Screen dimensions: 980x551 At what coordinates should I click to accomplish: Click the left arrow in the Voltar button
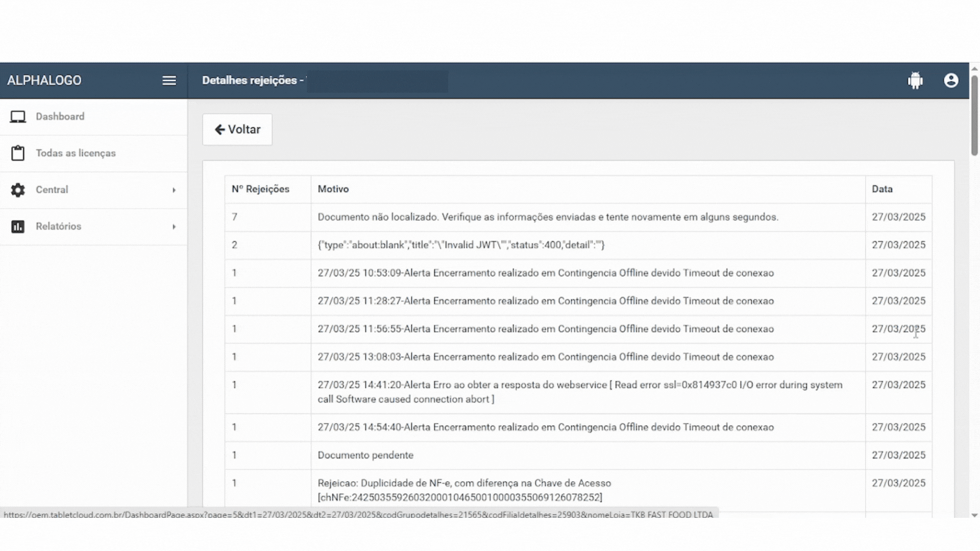click(x=220, y=130)
